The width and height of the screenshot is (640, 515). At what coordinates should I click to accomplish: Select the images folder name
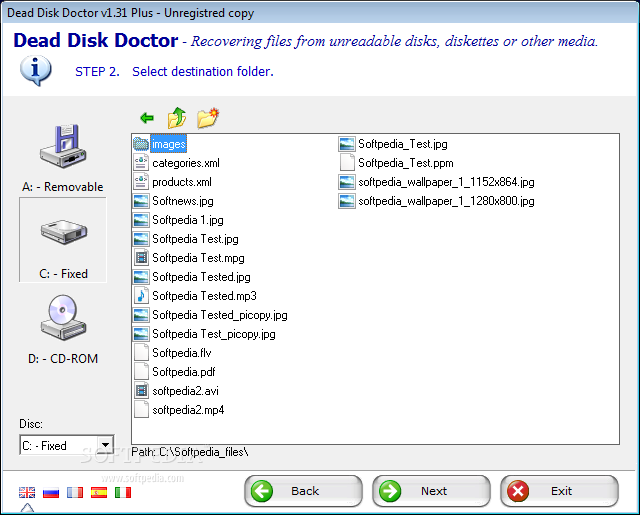[169, 144]
